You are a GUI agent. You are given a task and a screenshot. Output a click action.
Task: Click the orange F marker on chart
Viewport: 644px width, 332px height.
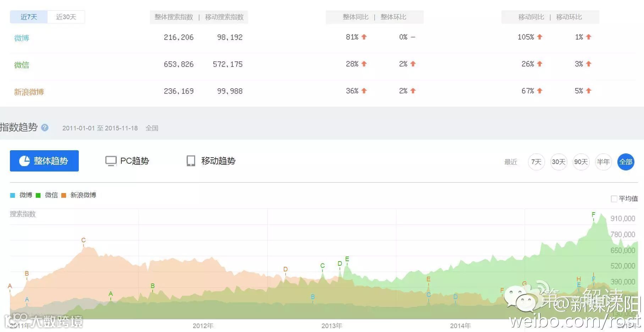pyautogui.click(x=502, y=291)
